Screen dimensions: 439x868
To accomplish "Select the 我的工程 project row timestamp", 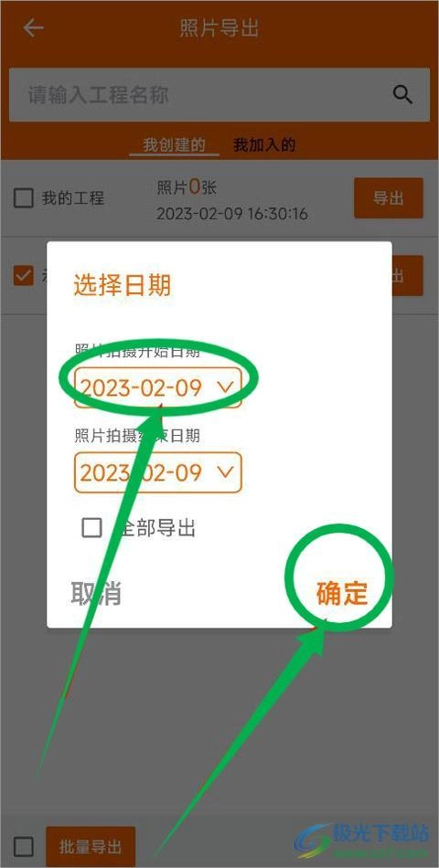I will point(232,214).
